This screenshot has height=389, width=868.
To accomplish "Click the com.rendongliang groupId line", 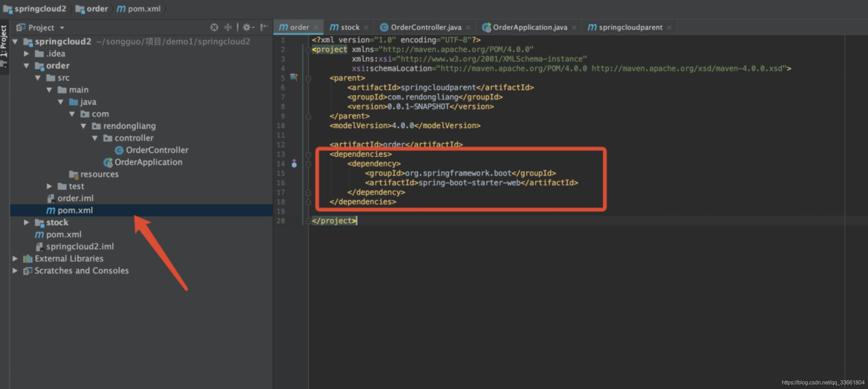I will pyautogui.click(x=425, y=97).
